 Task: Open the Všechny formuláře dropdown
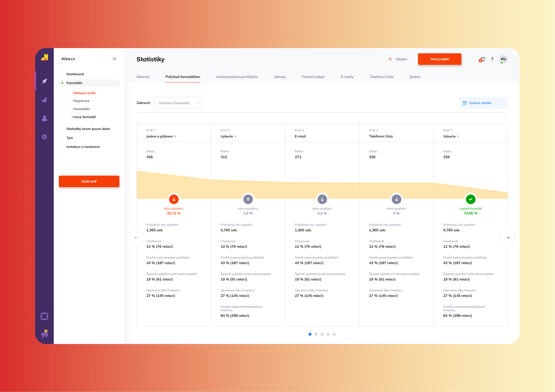pyautogui.click(x=178, y=103)
